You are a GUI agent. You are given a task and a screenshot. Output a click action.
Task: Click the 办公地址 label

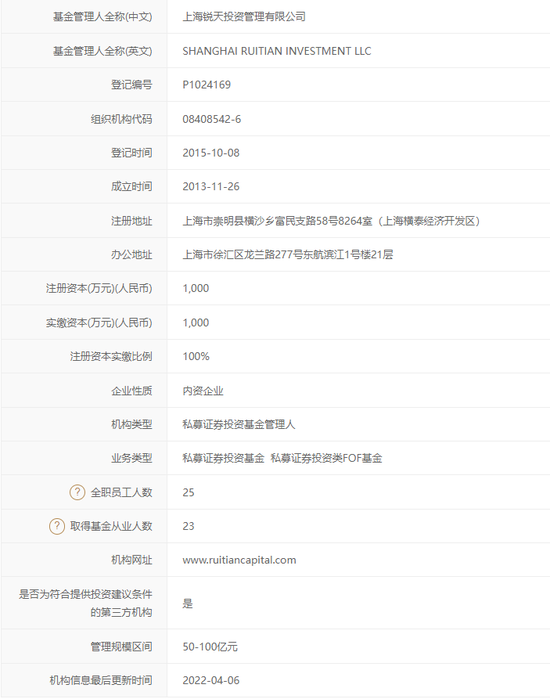click(x=132, y=255)
